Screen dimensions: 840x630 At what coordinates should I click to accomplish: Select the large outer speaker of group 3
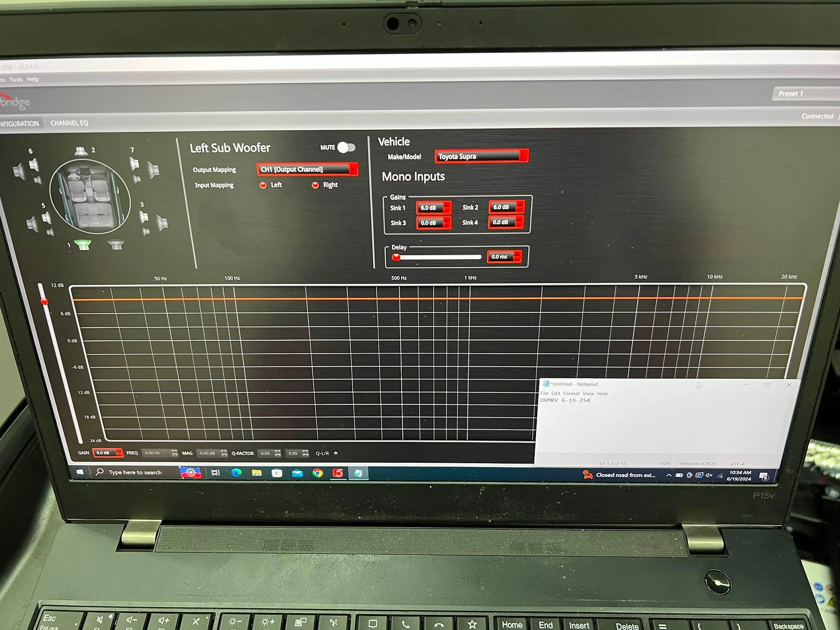pos(162,223)
